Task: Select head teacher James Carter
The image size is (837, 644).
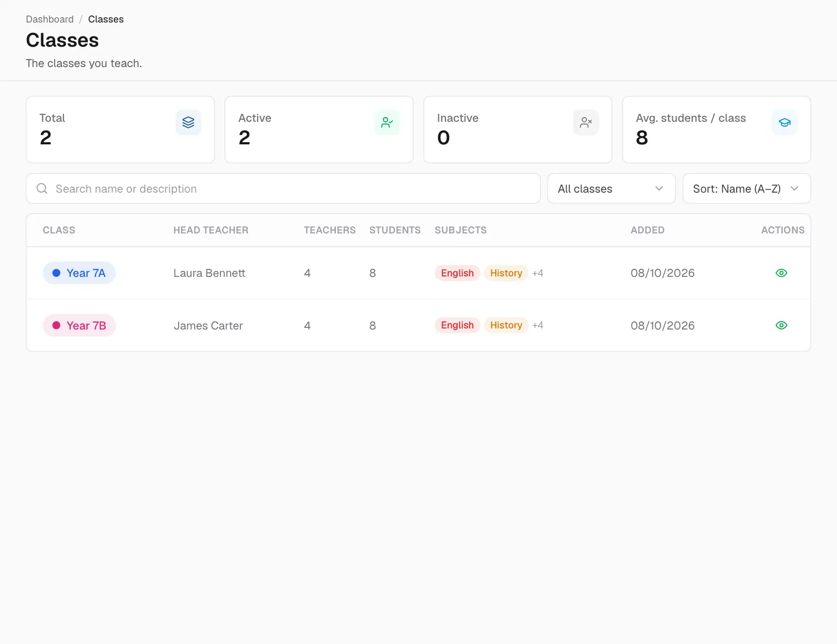Action: (208, 326)
